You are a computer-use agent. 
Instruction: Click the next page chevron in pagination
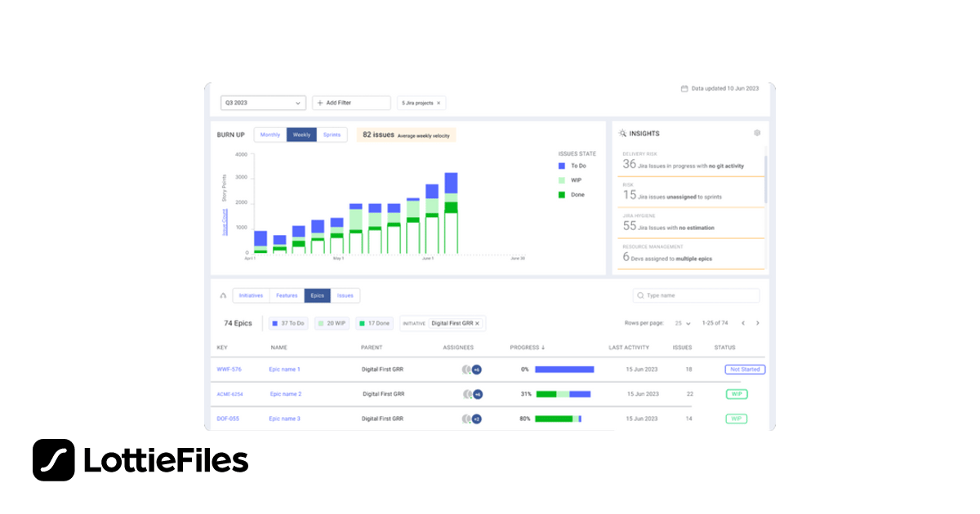(x=757, y=322)
